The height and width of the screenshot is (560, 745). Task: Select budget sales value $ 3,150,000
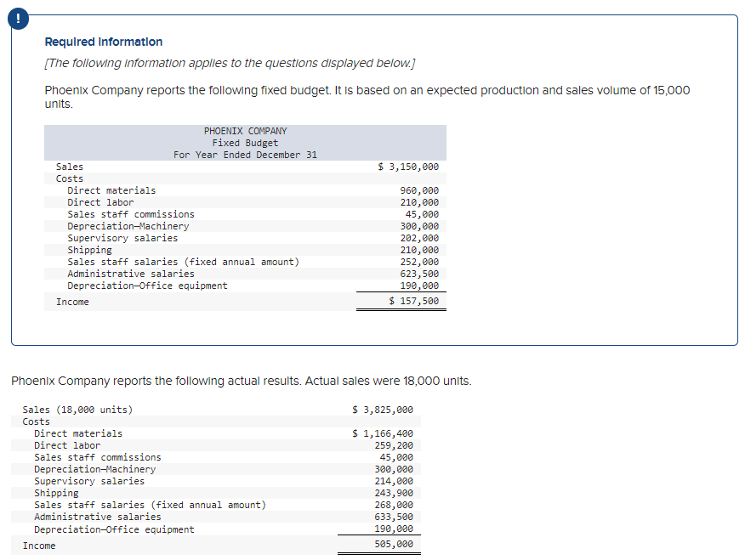[408, 167]
